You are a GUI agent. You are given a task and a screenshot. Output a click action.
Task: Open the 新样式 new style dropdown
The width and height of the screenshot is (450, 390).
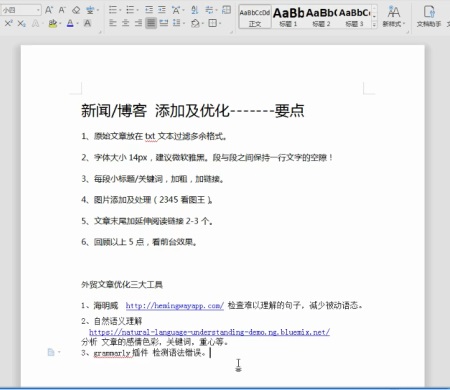point(394,16)
